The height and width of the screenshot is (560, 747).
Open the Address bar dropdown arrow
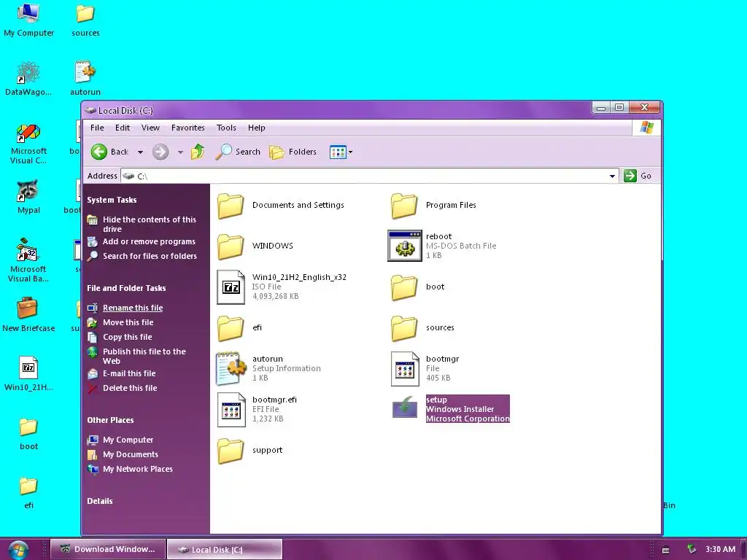pyautogui.click(x=612, y=176)
